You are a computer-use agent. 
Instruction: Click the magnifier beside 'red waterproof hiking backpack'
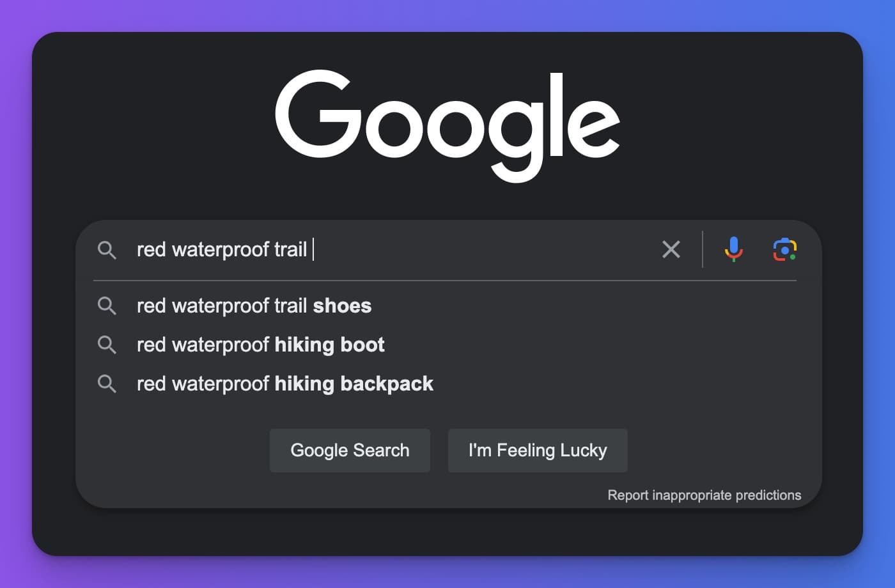pyautogui.click(x=107, y=383)
